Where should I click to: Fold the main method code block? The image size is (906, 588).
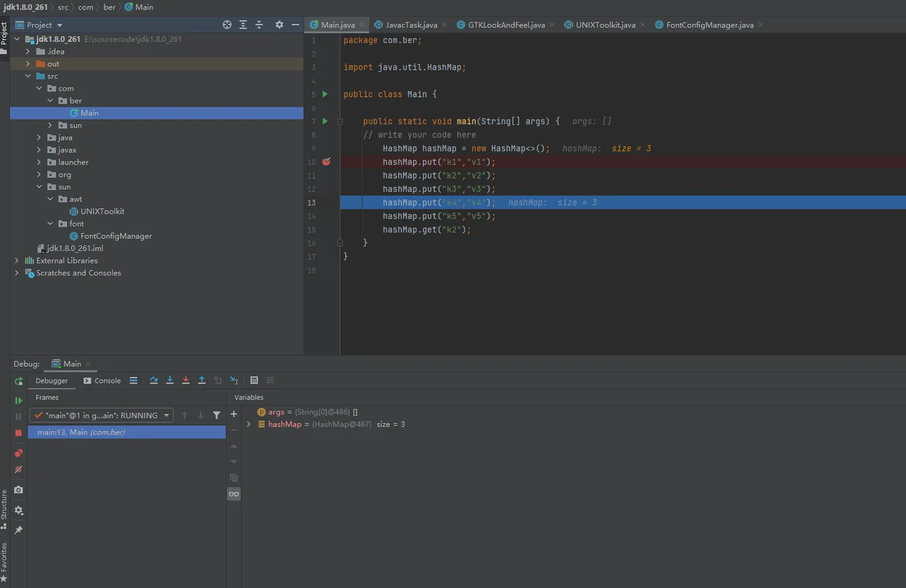[340, 122]
